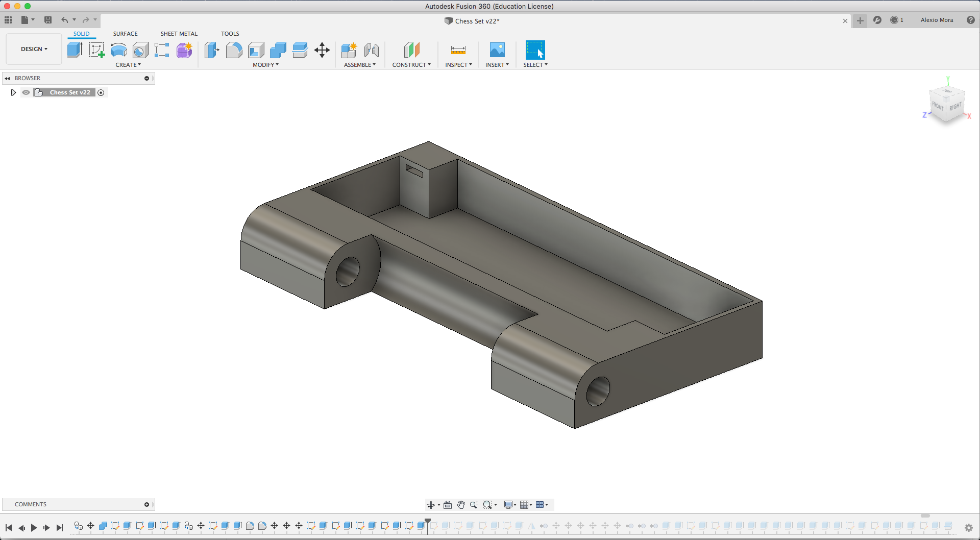Open the MODIFY dropdown menu

point(265,65)
